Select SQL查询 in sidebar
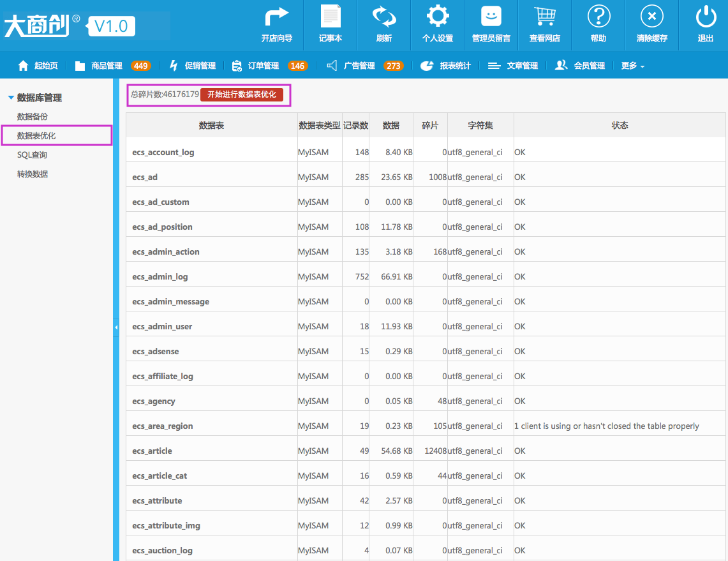 [32, 155]
